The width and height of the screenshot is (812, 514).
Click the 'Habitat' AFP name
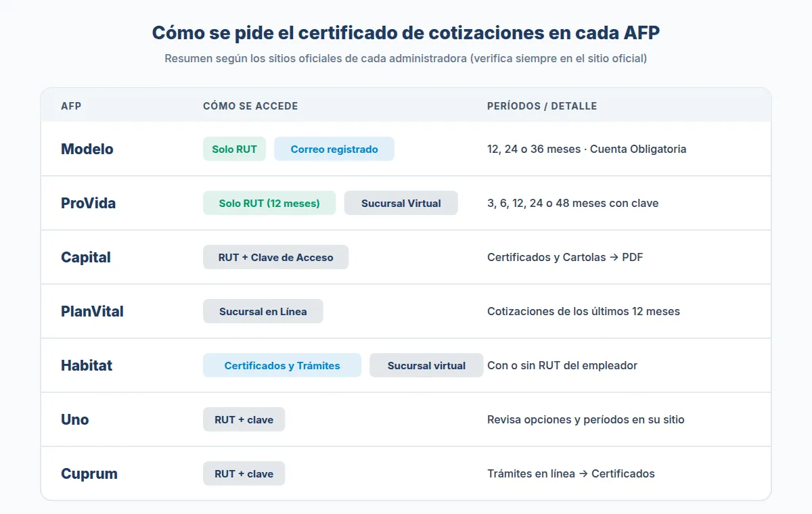pos(87,365)
